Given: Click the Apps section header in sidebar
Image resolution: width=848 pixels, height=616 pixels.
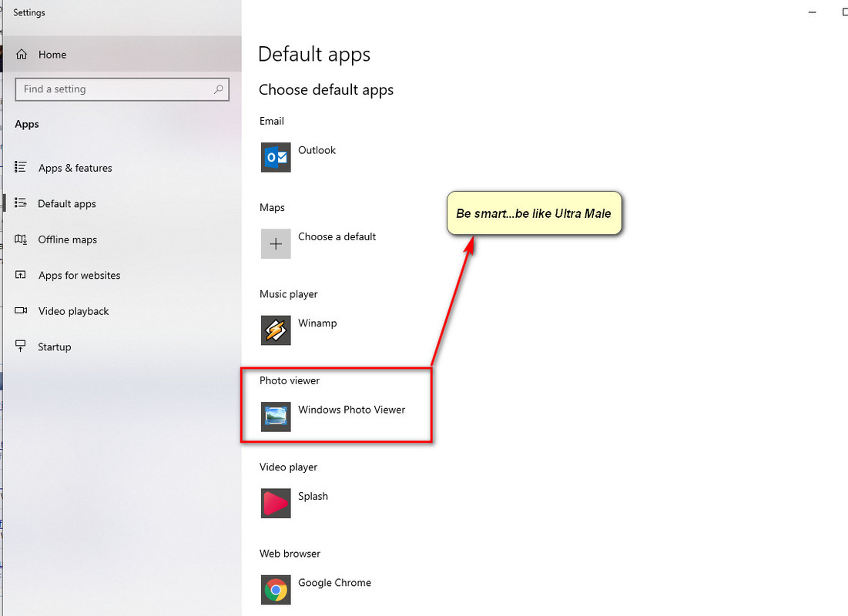Looking at the screenshot, I should coord(27,125).
